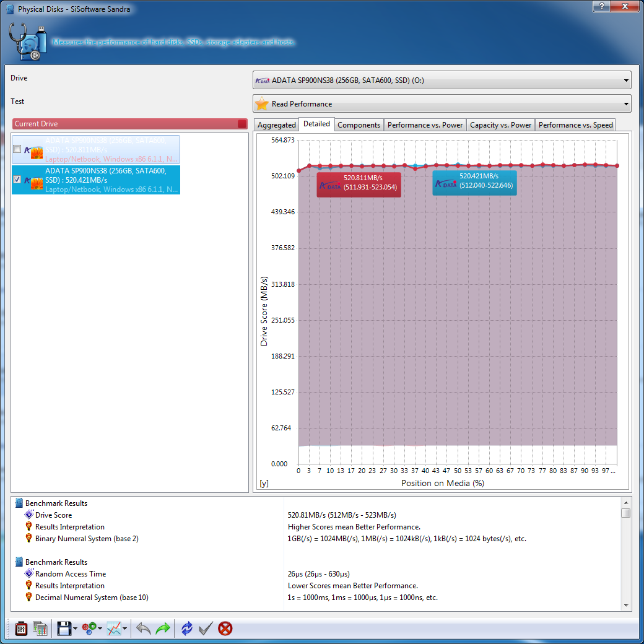Click the Random Access Time diamond icon

(28, 573)
